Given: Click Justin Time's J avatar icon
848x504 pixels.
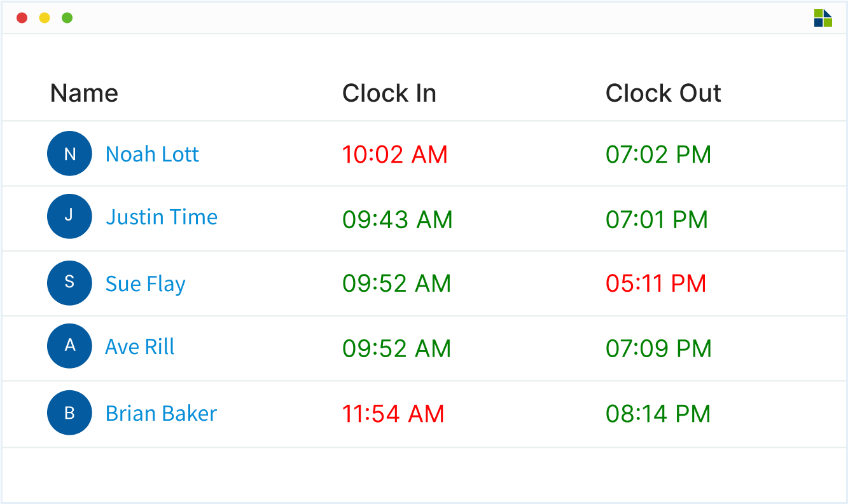Looking at the screenshot, I should coord(70,216).
